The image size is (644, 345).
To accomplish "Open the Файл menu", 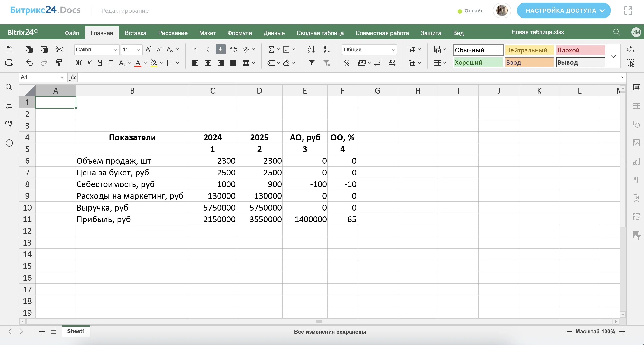I will (72, 33).
